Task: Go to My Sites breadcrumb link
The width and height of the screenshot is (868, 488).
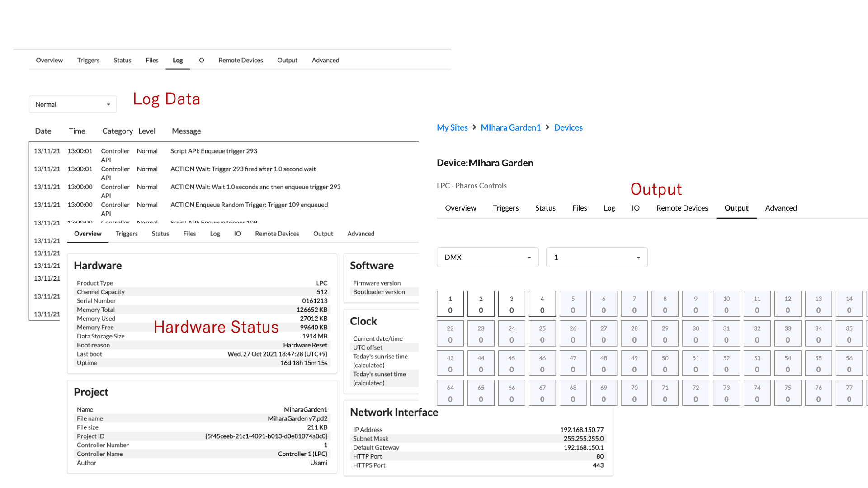Action: (x=452, y=127)
